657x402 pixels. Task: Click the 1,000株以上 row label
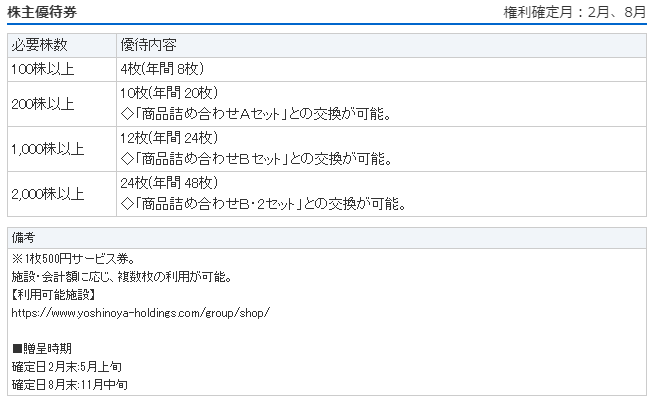click(47, 149)
